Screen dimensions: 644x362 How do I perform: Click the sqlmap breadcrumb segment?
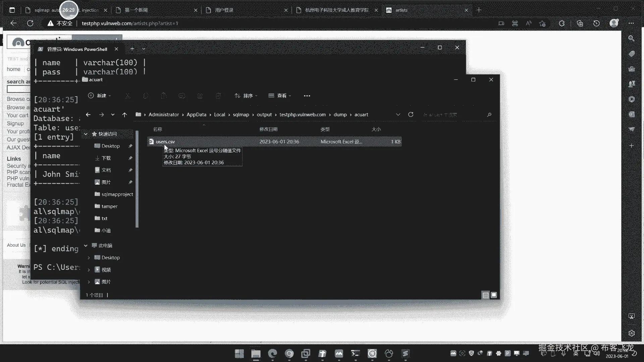click(x=241, y=115)
